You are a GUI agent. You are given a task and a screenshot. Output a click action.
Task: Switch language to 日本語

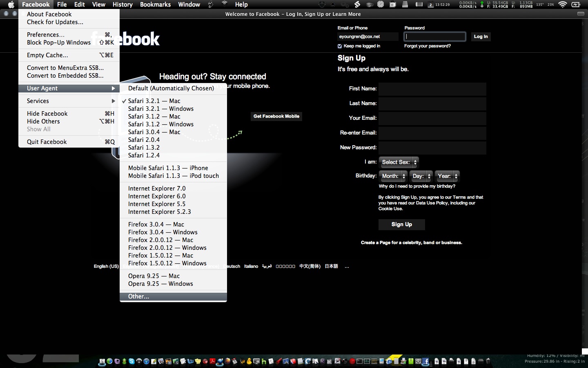(x=331, y=267)
